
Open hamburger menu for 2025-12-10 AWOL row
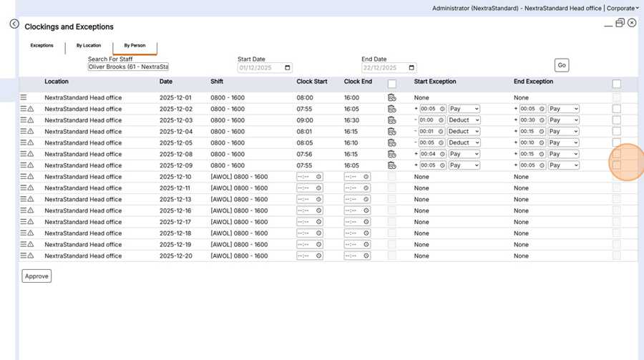pos(24,177)
